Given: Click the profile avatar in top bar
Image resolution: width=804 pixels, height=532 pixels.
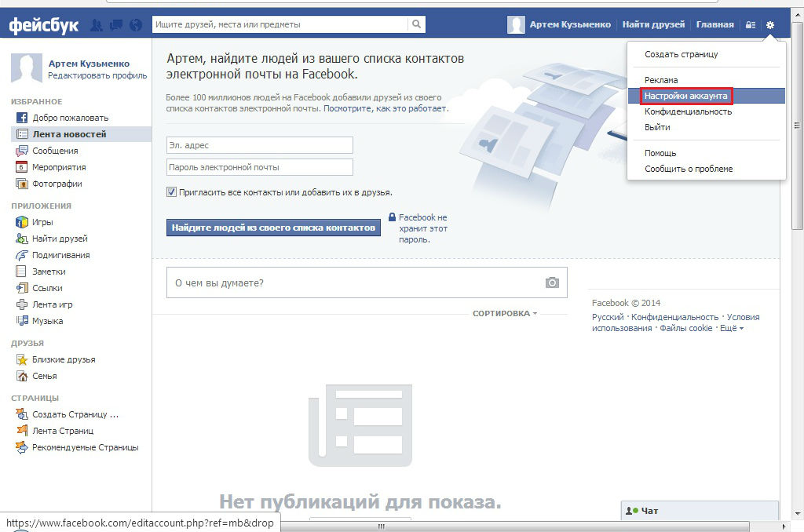Looking at the screenshot, I should pos(516,24).
